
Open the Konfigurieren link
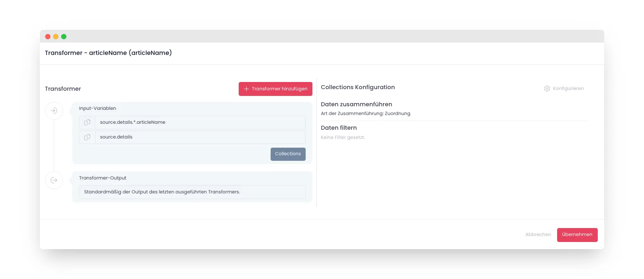(x=568, y=88)
